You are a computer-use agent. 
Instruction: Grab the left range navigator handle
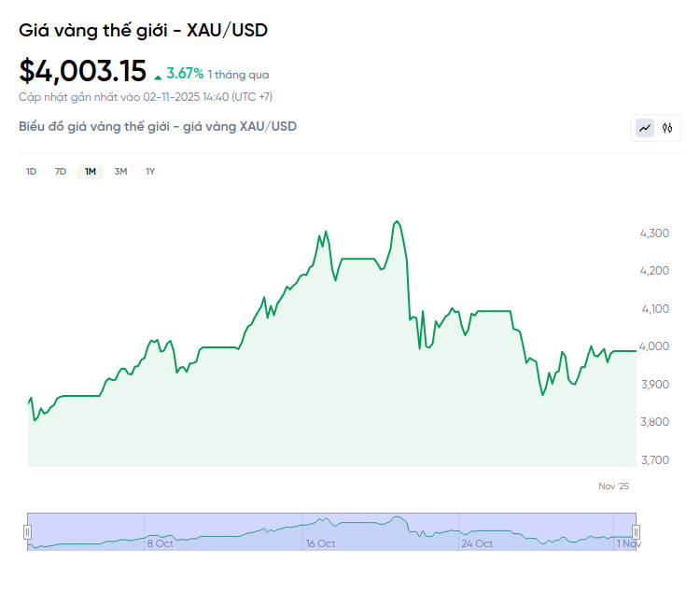(27, 532)
